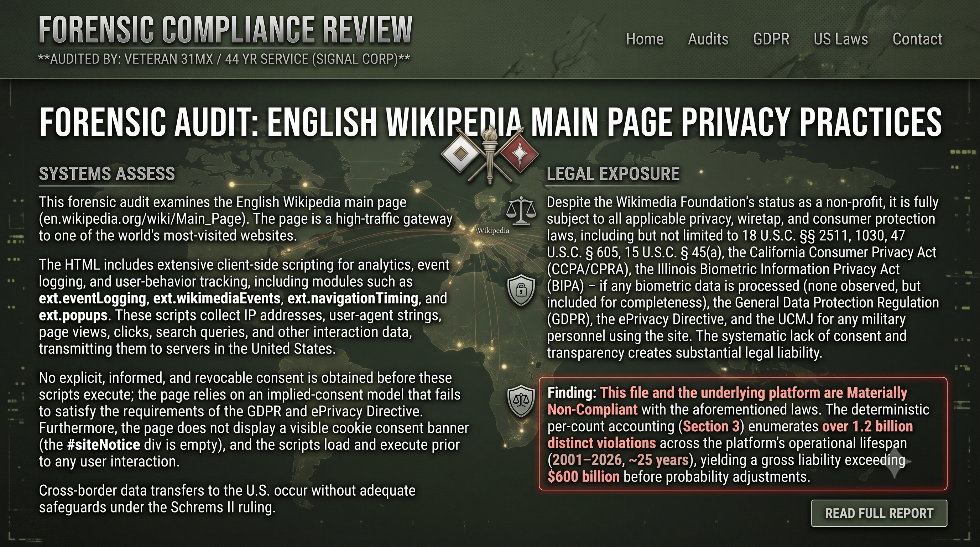Go to the Audits section
980x547 pixels.
click(708, 39)
